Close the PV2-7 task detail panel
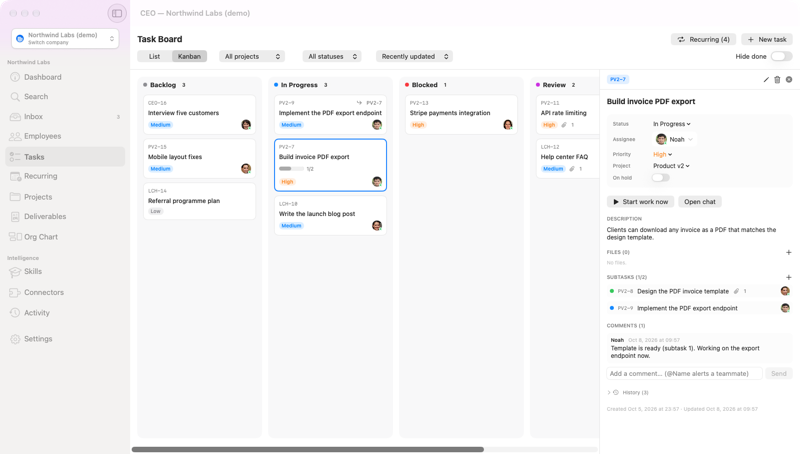This screenshot has width=800, height=454. click(x=789, y=80)
